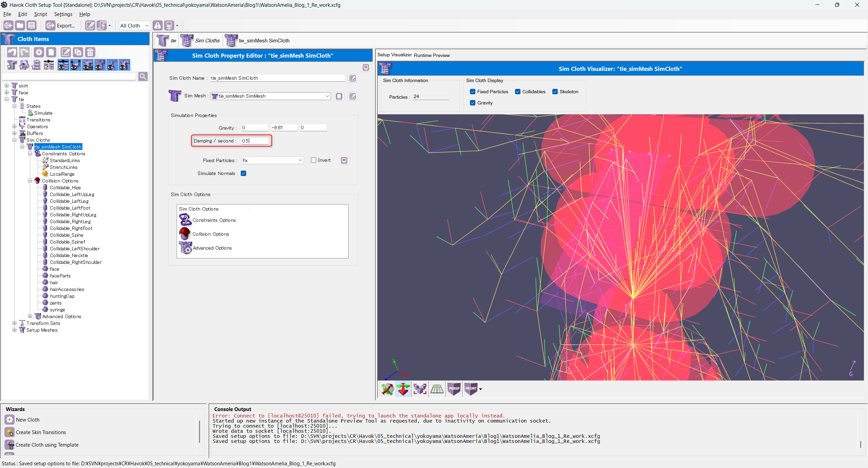Click the copy/duplicate icon in Cloth Items toolbar
The height and width of the screenshot is (468, 868).
pyautogui.click(x=78, y=52)
